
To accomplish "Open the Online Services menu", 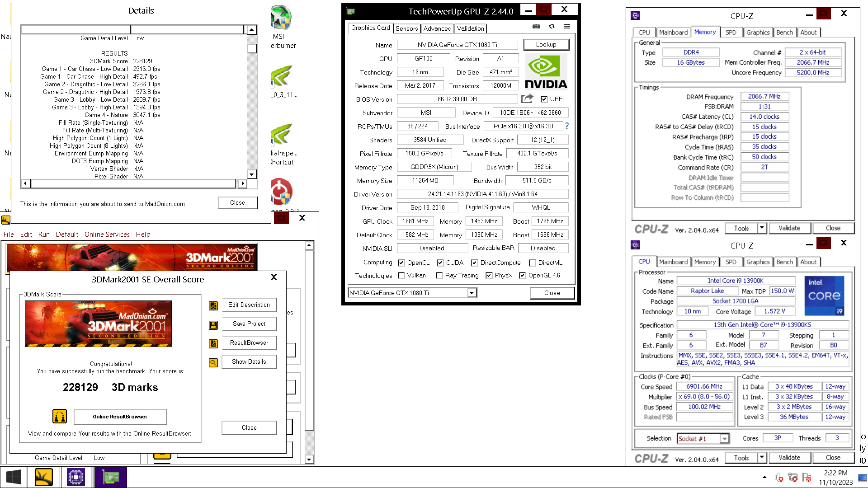I will click(x=107, y=235).
